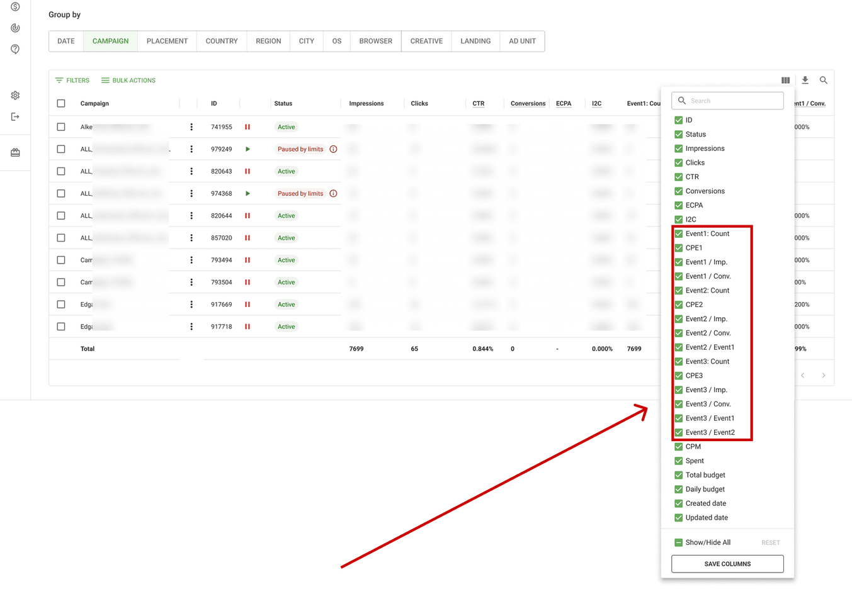Click the download export icon above the table

(x=805, y=80)
